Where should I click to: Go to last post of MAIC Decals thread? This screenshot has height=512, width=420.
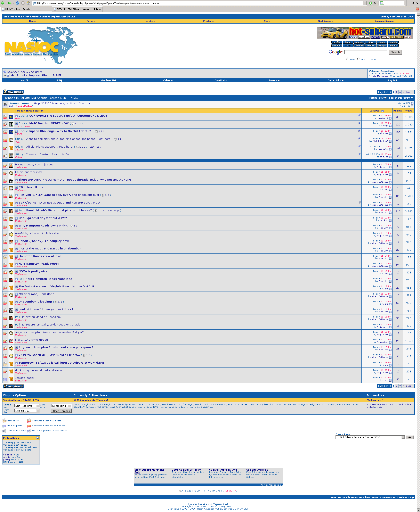coord(390,126)
